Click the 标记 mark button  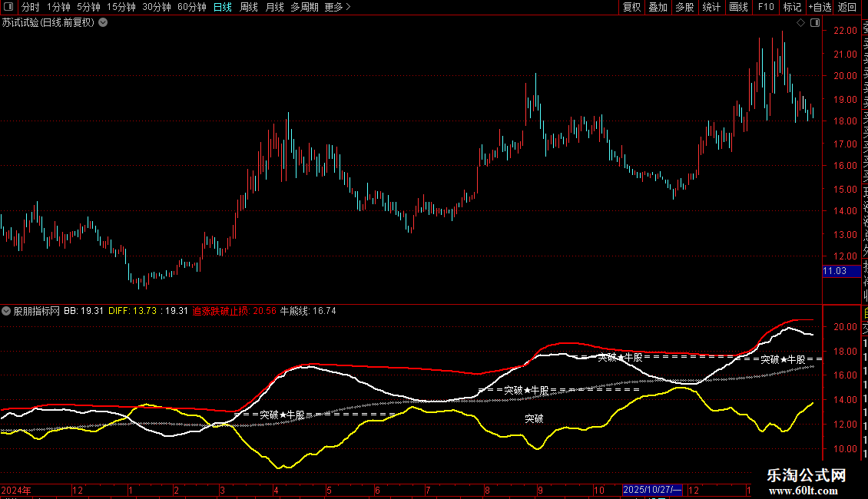(x=792, y=7)
